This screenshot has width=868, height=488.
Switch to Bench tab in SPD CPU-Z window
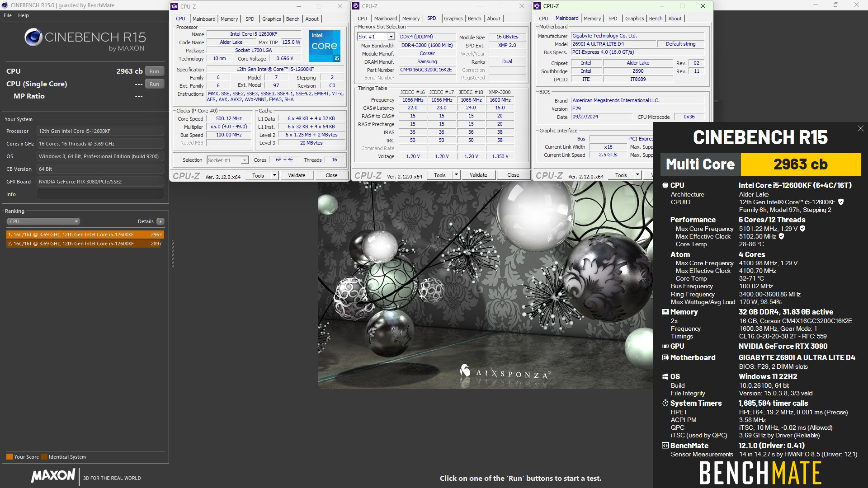(474, 19)
